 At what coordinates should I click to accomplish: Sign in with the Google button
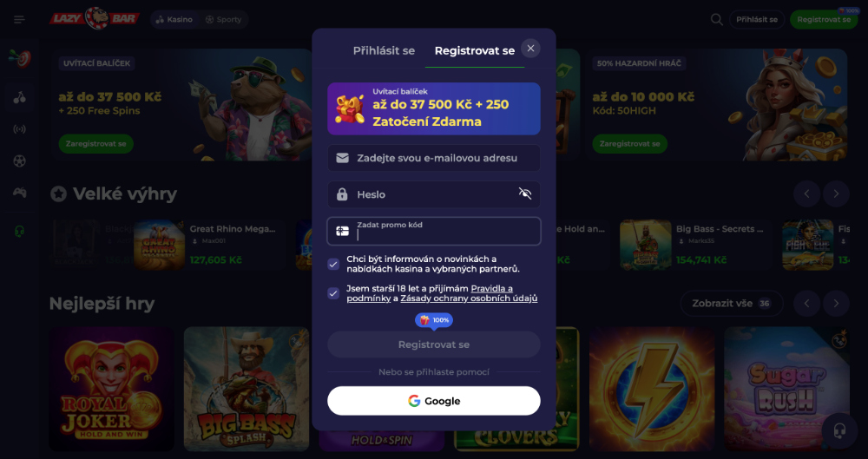point(433,401)
